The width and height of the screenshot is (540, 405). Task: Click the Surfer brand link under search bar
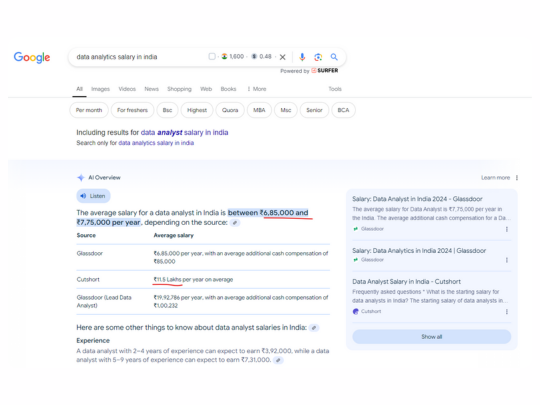[325, 71]
